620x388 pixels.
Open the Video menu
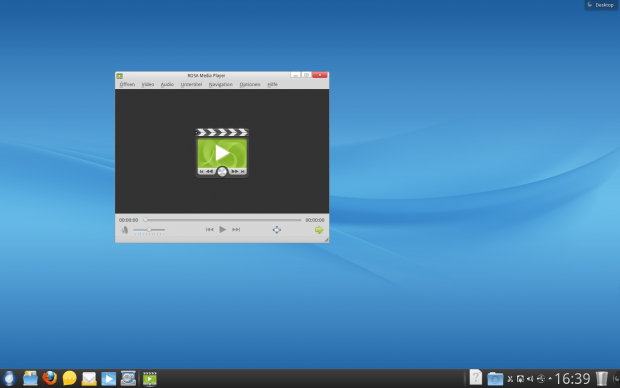coord(148,84)
